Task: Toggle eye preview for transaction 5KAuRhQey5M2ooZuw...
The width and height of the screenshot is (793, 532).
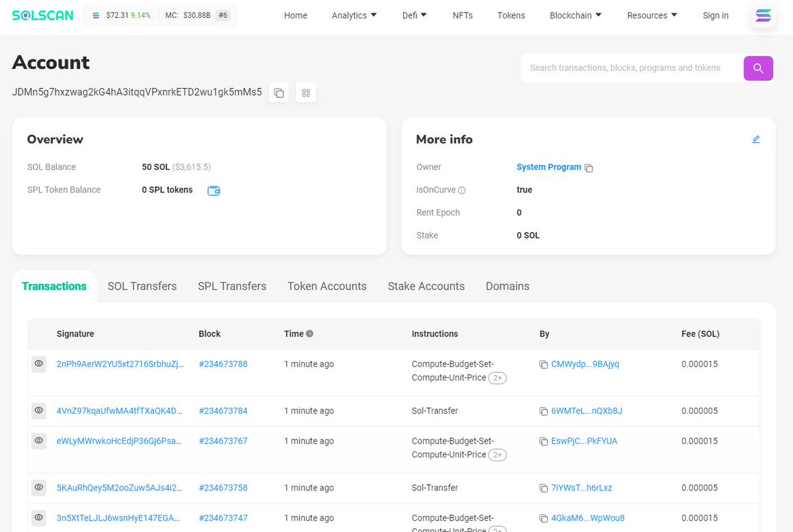Action: tap(39, 488)
